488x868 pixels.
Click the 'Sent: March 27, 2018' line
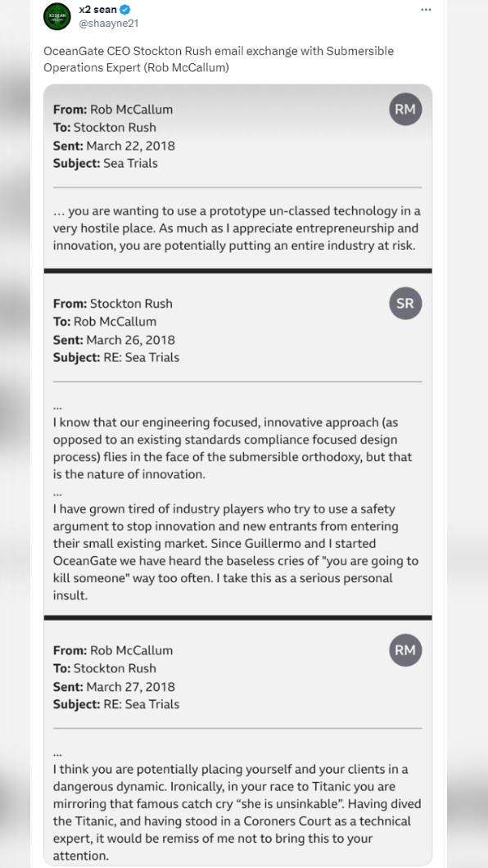[114, 686]
